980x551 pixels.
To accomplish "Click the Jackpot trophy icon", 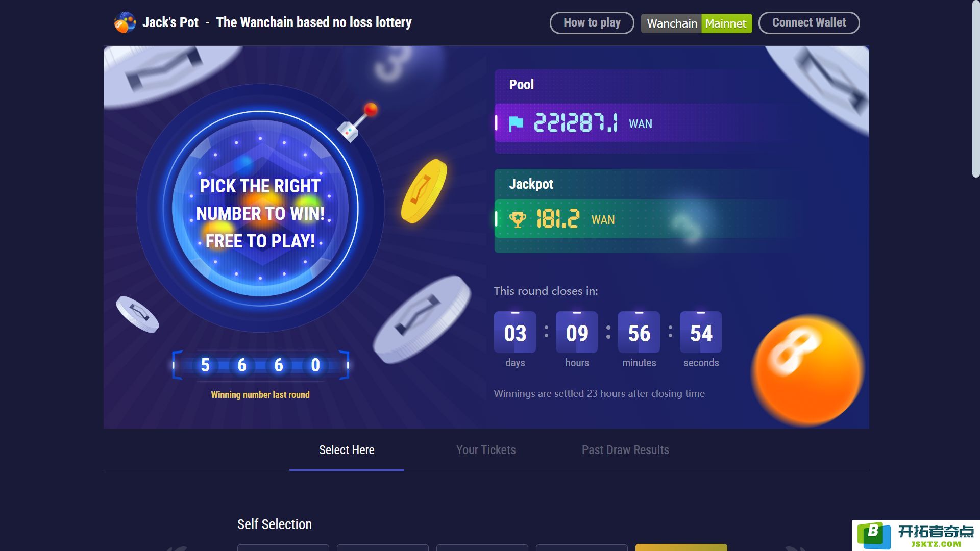I will click(518, 219).
